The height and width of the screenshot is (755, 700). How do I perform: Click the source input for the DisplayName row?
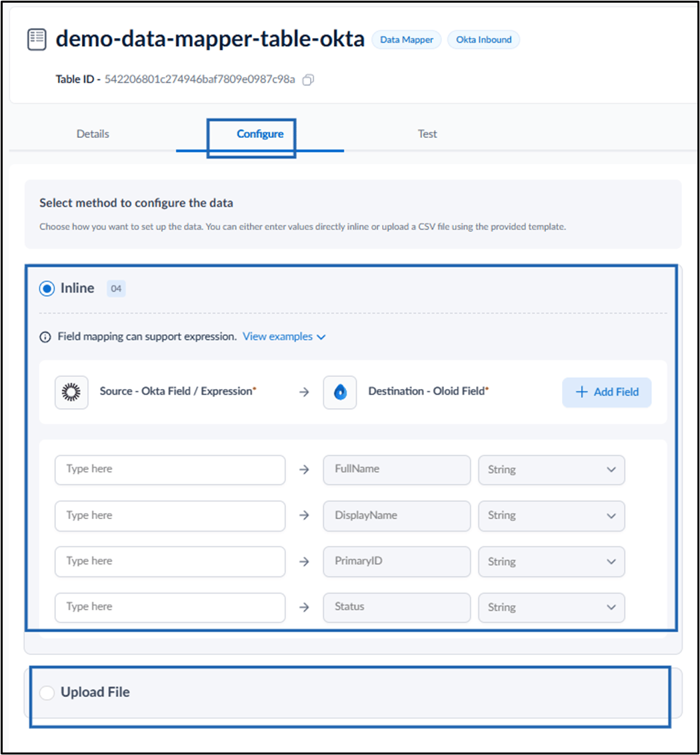coord(170,515)
